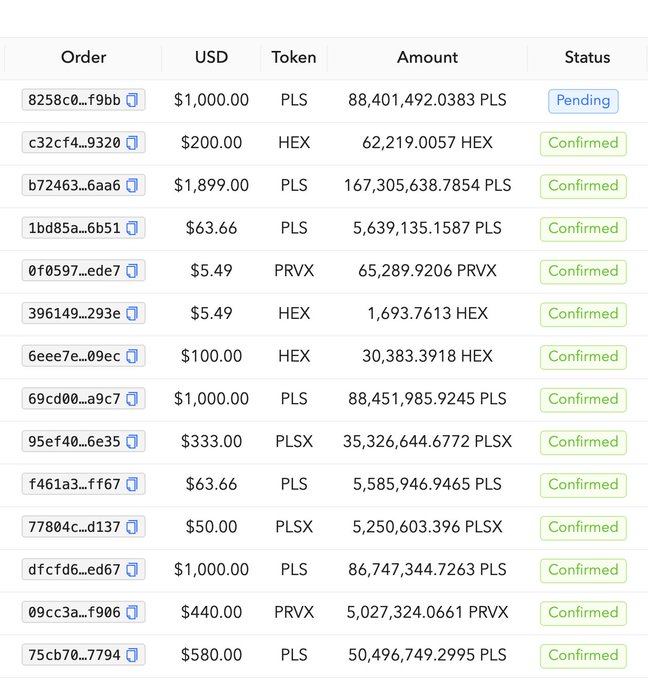Copy order ID 8258c0…f9bb

[132, 100]
